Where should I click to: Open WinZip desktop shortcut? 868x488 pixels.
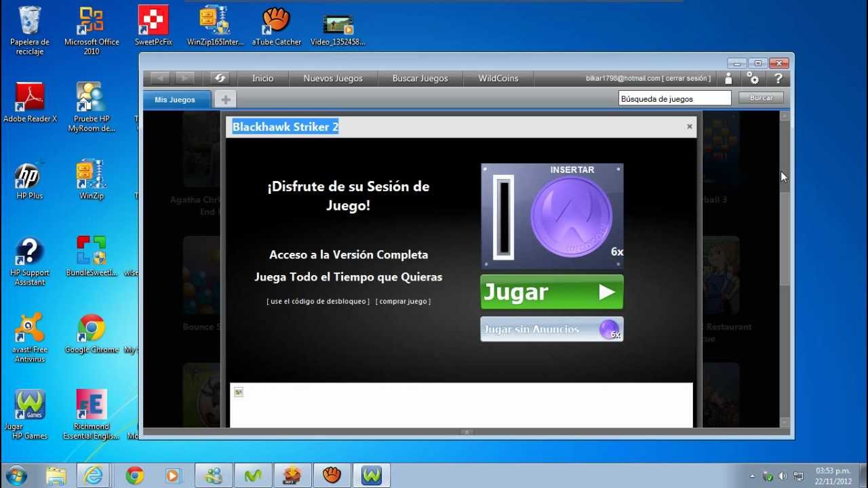92,180
